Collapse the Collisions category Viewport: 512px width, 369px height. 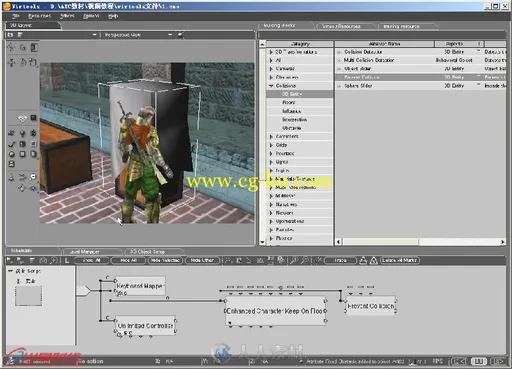click(271, 86)
